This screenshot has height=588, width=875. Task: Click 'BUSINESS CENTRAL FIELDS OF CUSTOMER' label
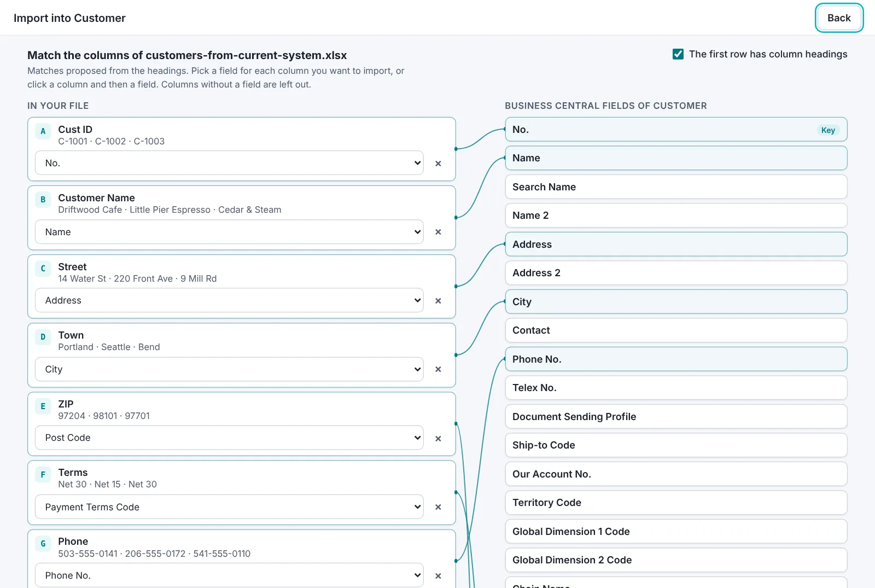tap(606, 106)
